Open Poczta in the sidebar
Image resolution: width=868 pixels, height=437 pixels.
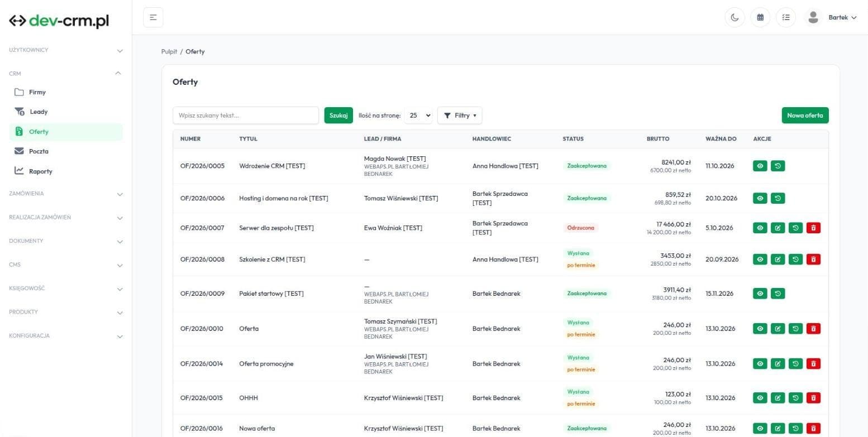tap(66, 151)
